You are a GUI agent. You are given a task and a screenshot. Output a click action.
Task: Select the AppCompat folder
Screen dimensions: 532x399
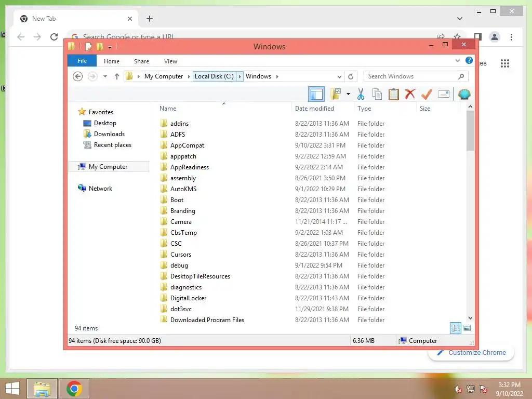[187, 145]
